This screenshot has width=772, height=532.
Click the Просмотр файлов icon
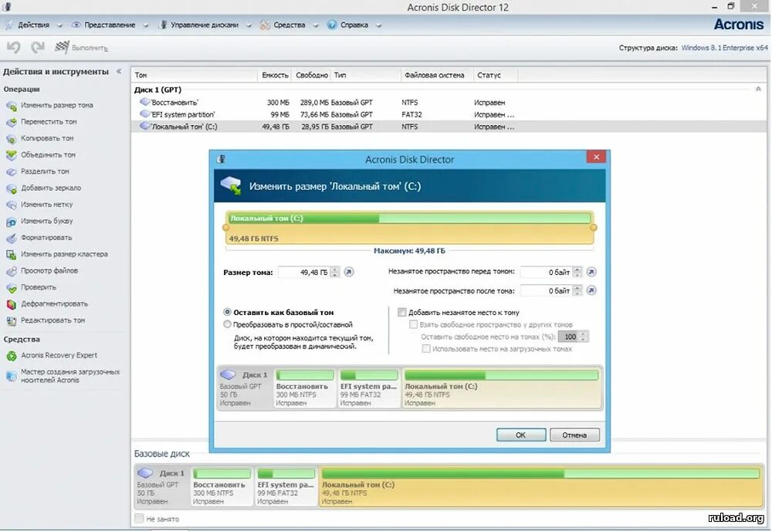coord(12,271)
